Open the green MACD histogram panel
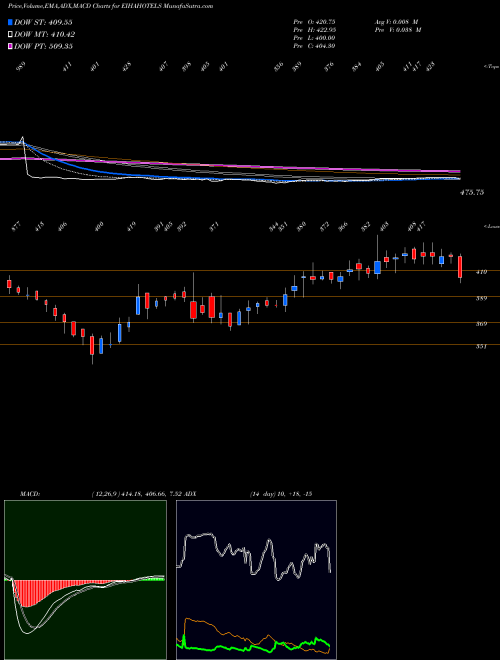The width and height of the screenshot is (500, 660). click(85, 580)
